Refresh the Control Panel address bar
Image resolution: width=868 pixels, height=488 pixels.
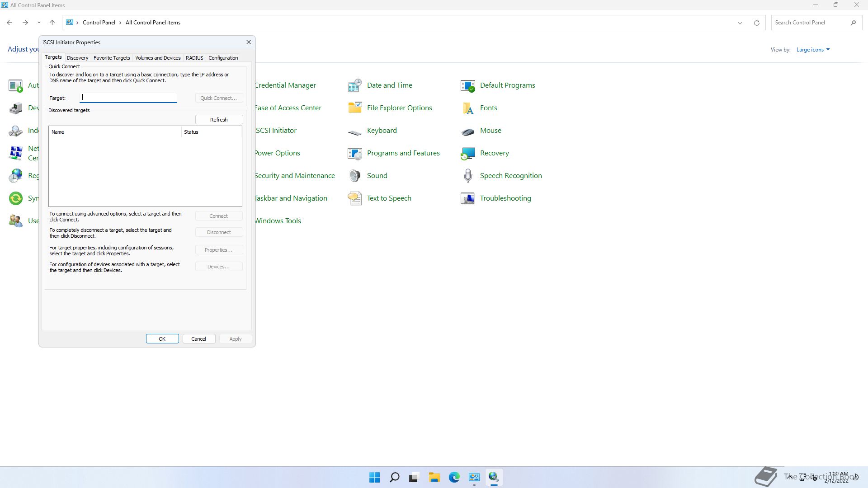point(756,23)
